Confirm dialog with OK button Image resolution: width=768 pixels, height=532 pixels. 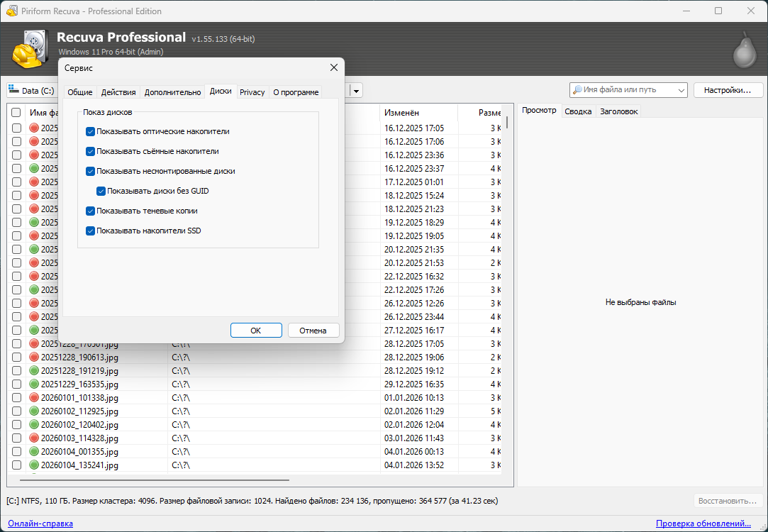pos(256,330)
